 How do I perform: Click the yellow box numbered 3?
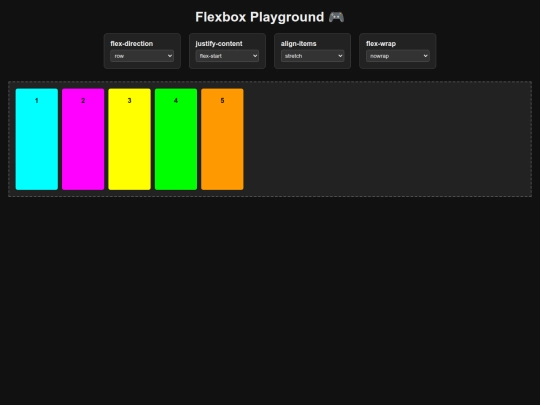129,139
